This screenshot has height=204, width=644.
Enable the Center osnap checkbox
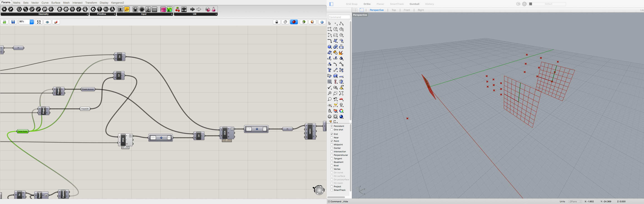coord(332,148)
